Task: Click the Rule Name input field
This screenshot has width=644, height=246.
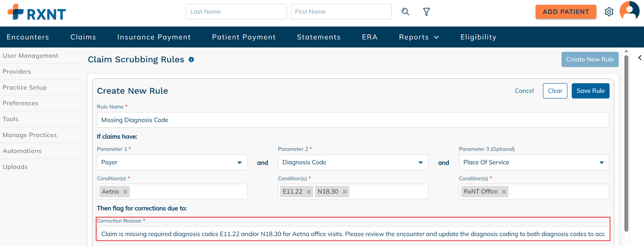Action: tap(353, 120)
